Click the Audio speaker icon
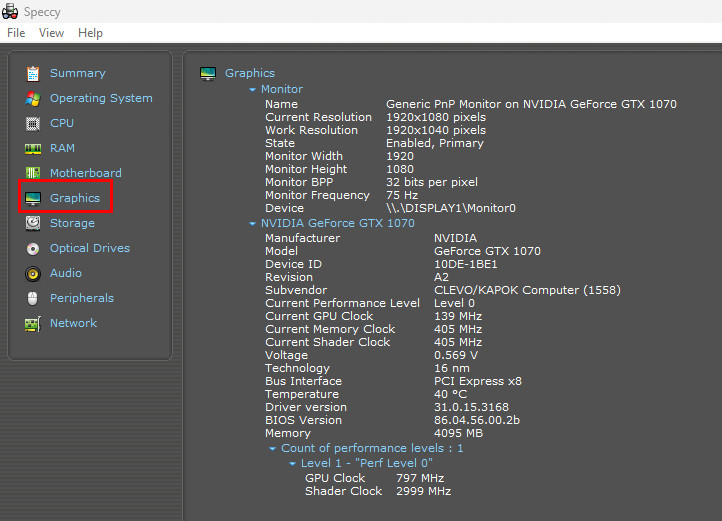 (x=33, y=274)
